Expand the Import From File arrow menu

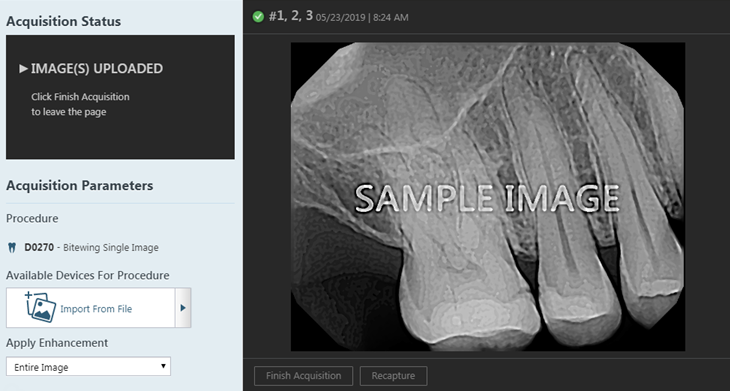point(183,308)
